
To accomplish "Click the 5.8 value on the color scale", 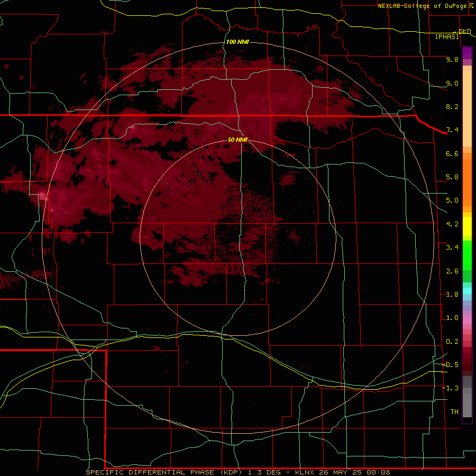I will [x=452, y=177].
